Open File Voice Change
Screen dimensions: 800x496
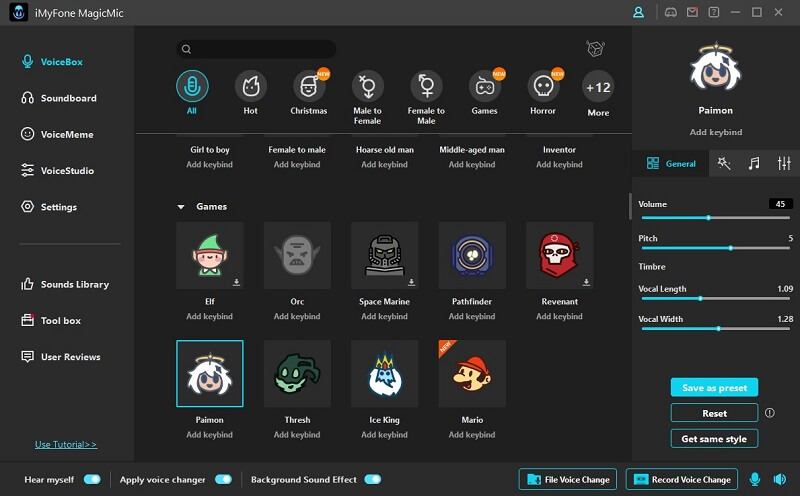pos(568,480)
